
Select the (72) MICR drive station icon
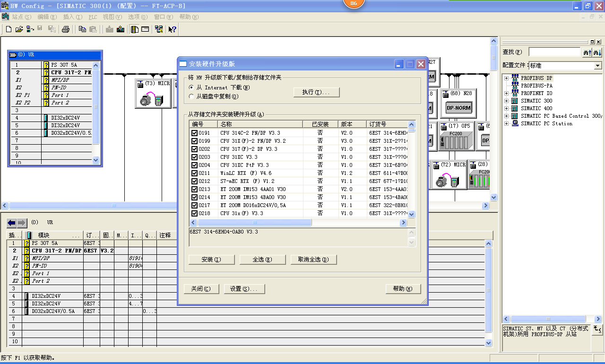pyautogui.click(x=449, y=175)
